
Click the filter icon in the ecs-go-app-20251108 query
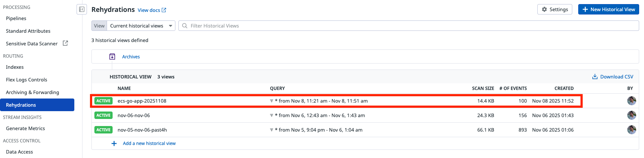click(x=272, y=101)
